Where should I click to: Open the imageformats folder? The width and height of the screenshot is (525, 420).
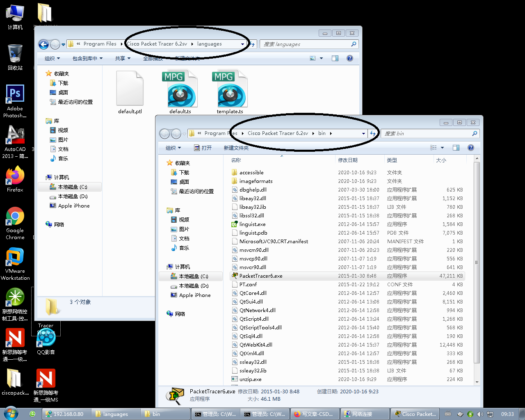pyautogui.click(x=256, y=181)
